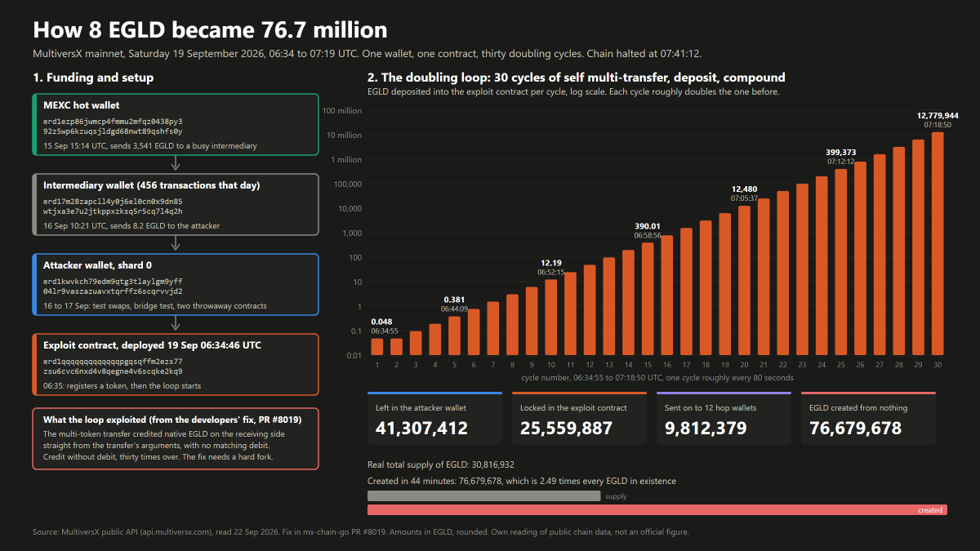Click the "Left in the attacker wallet" label
The image size is (980, 551).
(421, 407)
